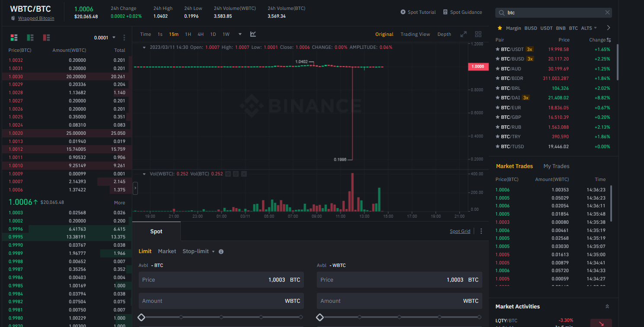This screenshot has width=644, height=327.
Task: Switch to the multi-chart grid layout
Action: (478, 34)
